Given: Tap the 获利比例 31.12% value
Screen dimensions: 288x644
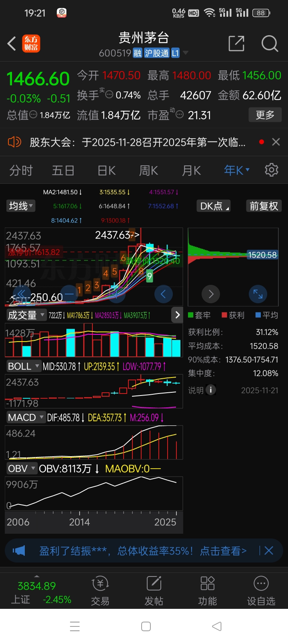Looking at the screenshot, I should pos(267,332).
